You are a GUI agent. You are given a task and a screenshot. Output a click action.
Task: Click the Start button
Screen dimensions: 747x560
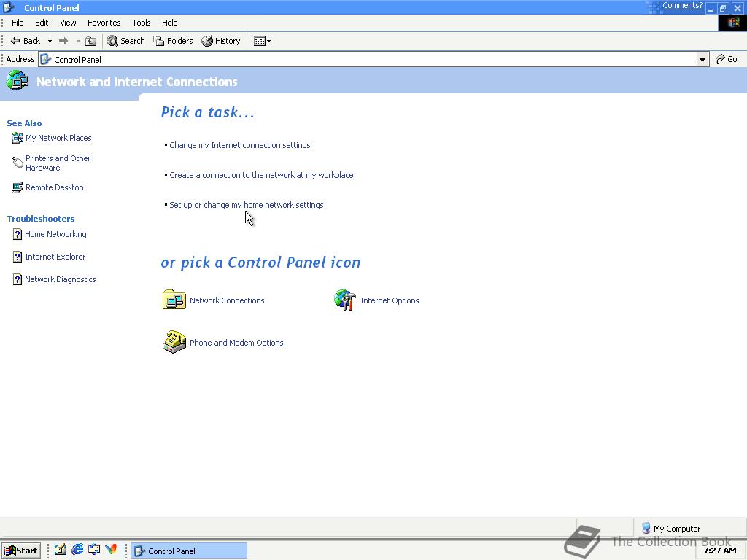click(x=21, y=551)
